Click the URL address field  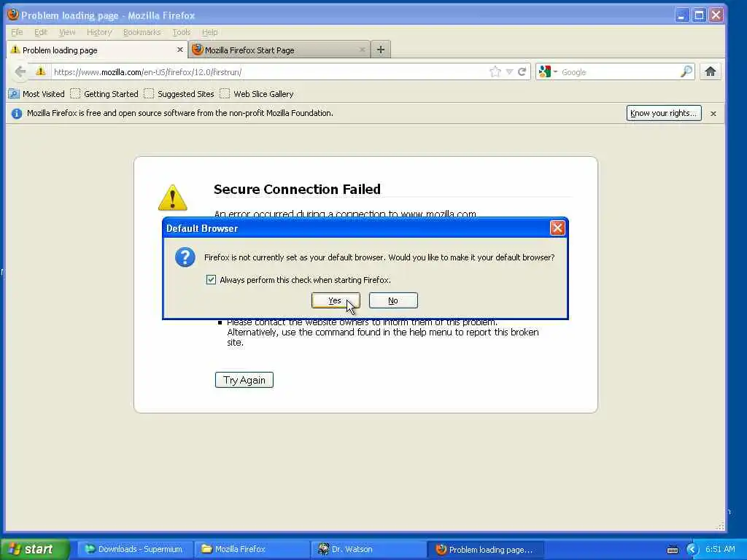click(269, 72)
